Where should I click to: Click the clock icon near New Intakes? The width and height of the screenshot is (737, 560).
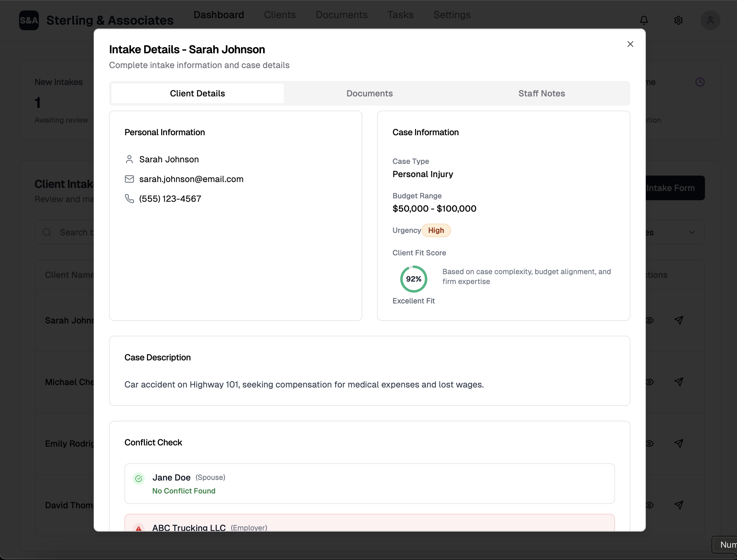pos(700,82)
